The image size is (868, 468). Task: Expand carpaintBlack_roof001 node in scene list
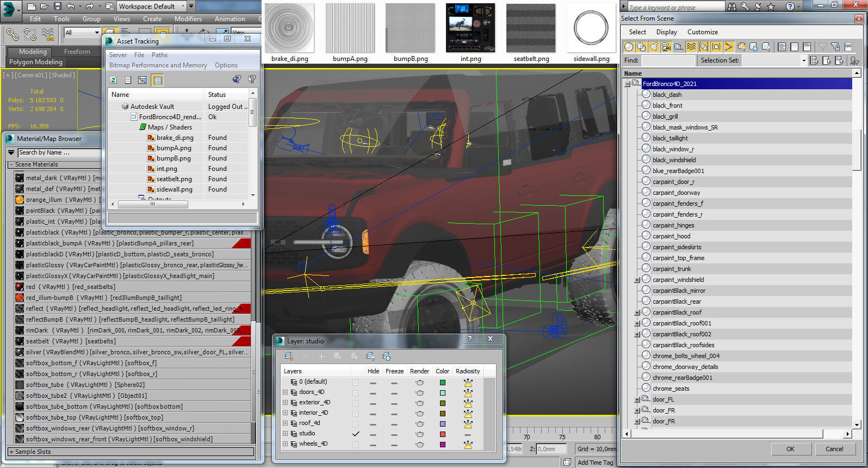pyautogui.click(x=637, y=323)
